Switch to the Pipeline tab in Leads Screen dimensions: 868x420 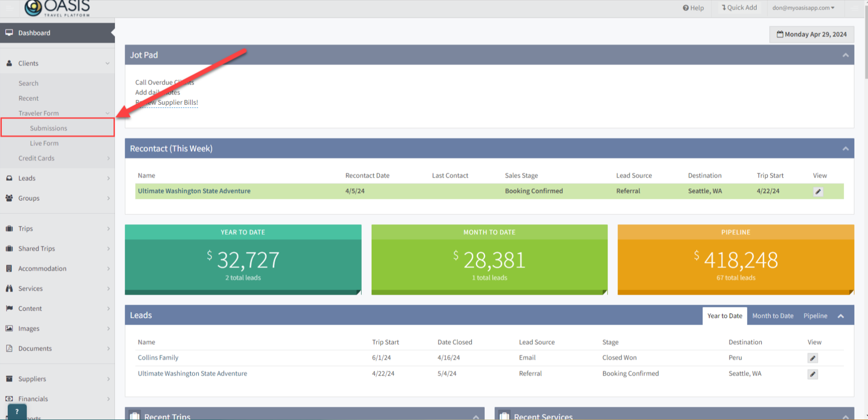pyautogui.click(x=815, y=316)
